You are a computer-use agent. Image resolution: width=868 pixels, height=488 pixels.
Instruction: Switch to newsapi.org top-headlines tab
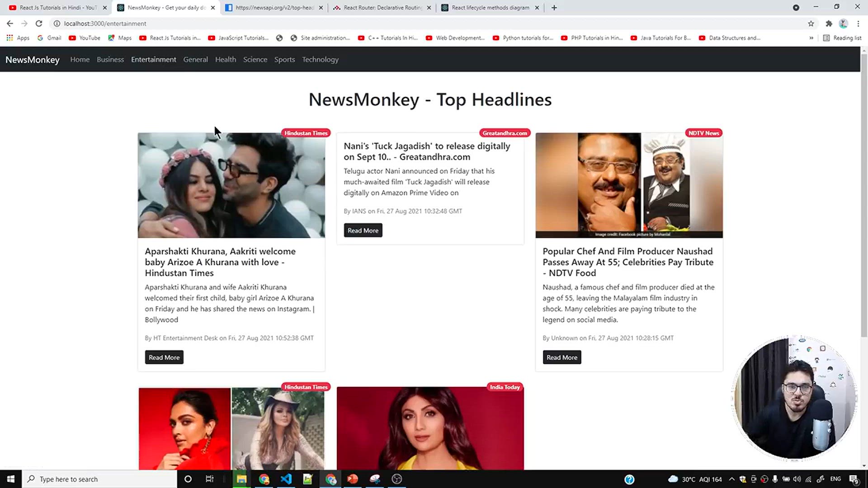coord(274,8)
